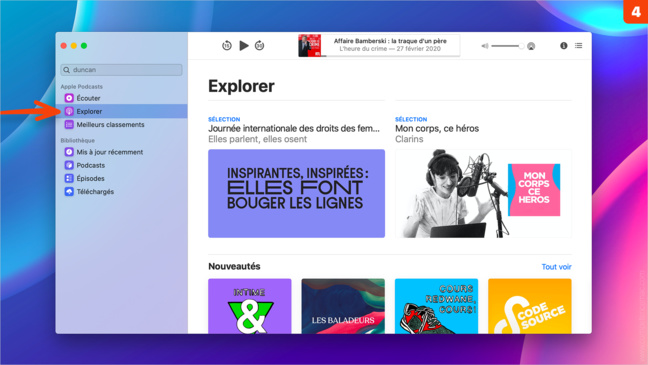Screen dimensions: 648x365
Task: Click the Épisodes library icon
Action: click(69, 178)
